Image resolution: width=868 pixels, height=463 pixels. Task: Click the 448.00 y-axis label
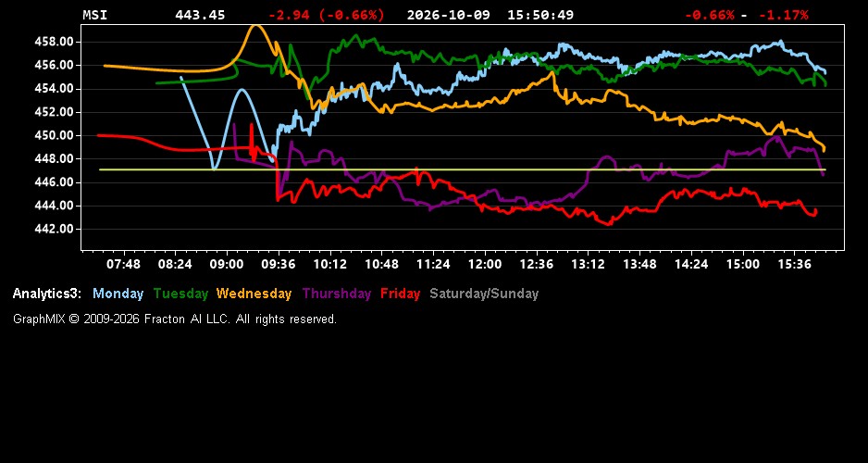click(x=54, y=159)
